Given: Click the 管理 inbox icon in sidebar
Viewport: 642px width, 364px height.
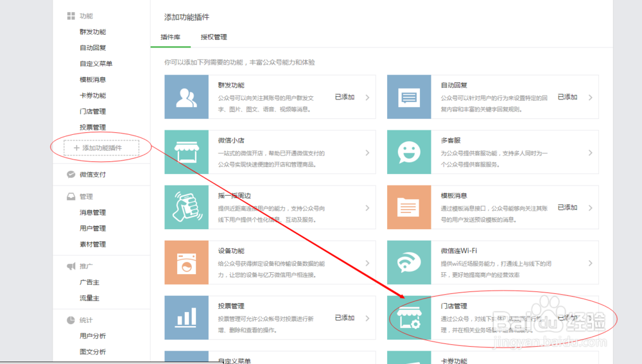Looking at the screenshot, I should point(71,196).
